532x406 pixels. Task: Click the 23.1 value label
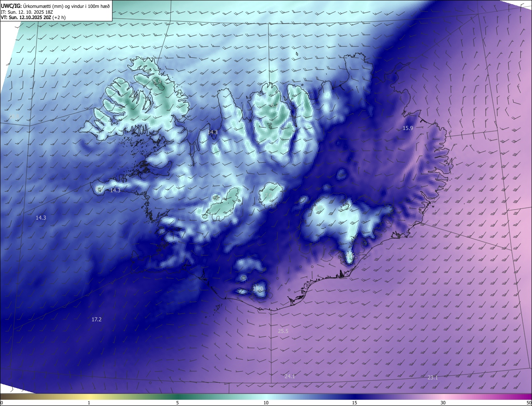(x=433, y=377)
